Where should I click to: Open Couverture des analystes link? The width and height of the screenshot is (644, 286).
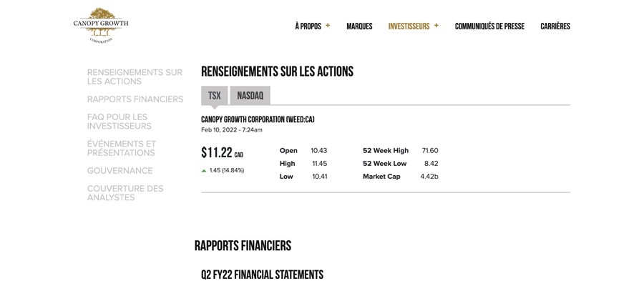pos(125,193)
